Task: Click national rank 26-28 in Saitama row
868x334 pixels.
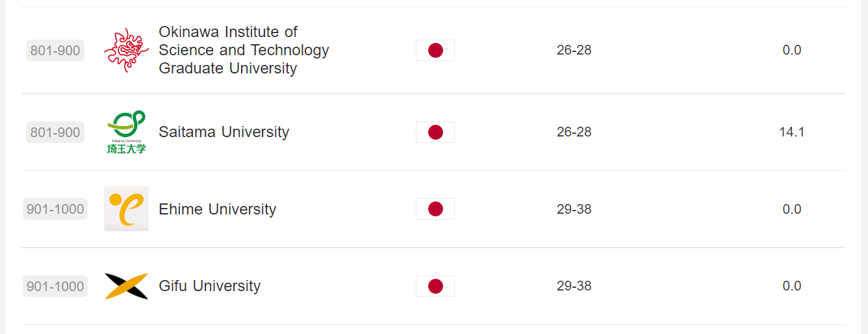Action: pos(574,132)
